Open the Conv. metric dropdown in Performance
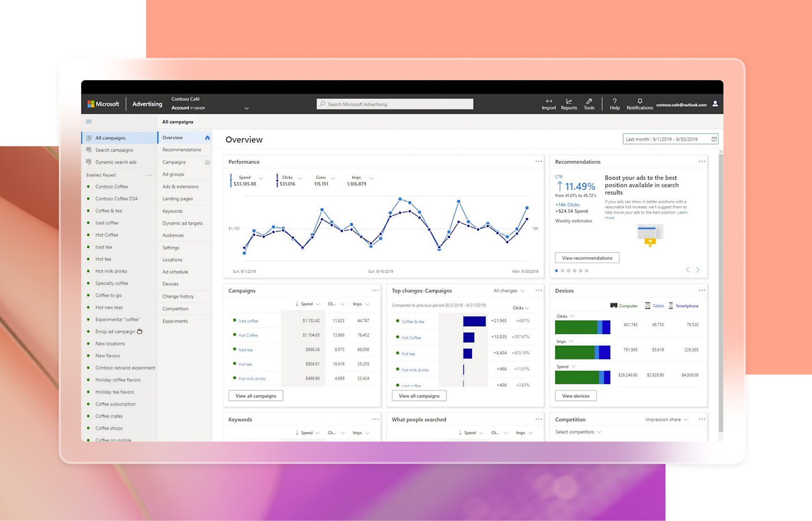 pyautogui.click(x=333, y=178)
